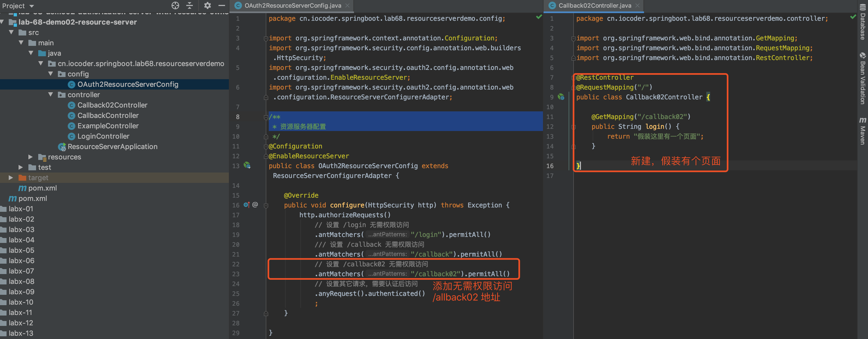This screenshot has height=339, width=868.
Task: Click line number 23 in the editor gutter
Action: [236, 274]
